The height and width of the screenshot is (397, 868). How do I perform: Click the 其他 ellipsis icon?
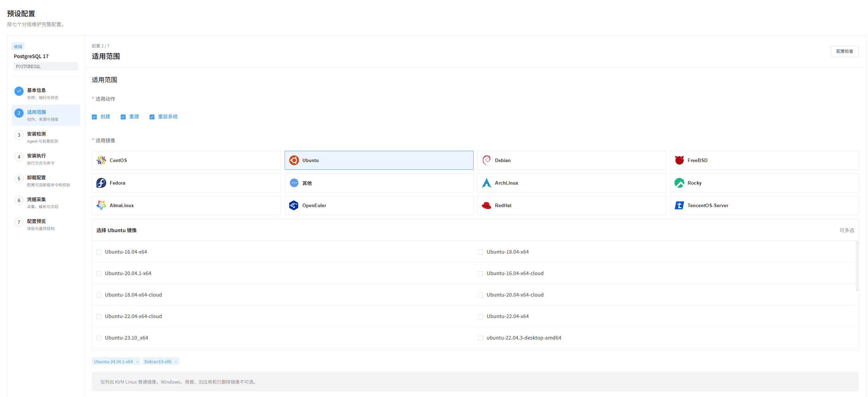[x=294, y=183]
